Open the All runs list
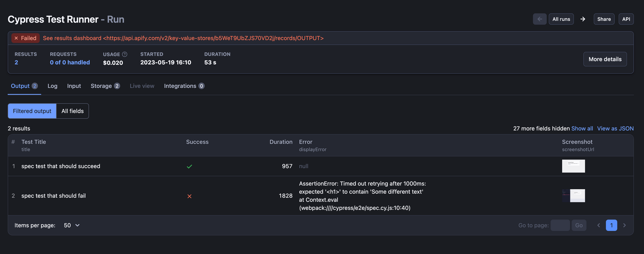 tap(561, 19)
